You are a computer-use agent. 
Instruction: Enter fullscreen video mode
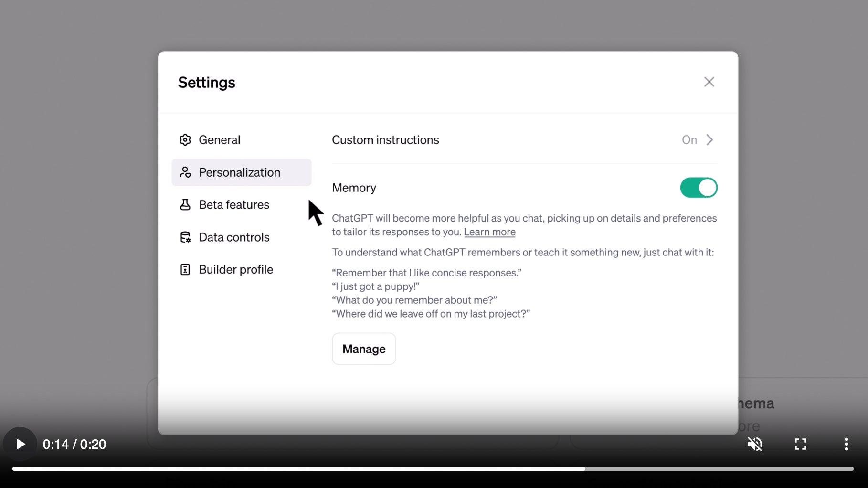(801, 444)
